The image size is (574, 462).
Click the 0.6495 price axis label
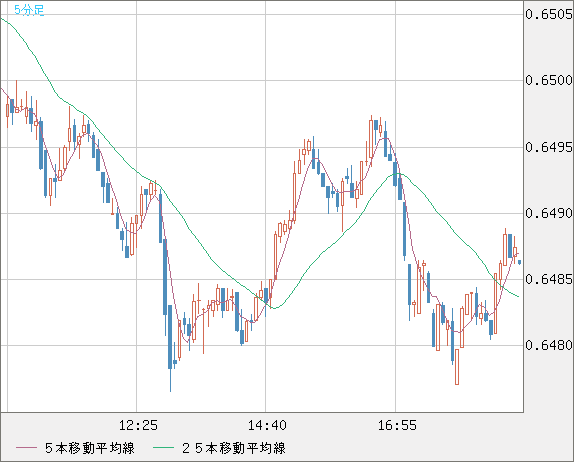click(x=548, y=147)
